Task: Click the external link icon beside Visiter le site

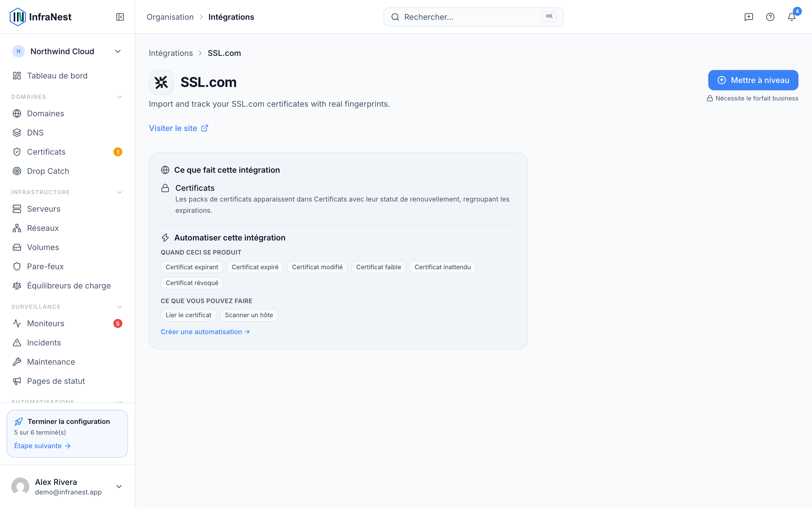Action: click(x=205, y=128)
